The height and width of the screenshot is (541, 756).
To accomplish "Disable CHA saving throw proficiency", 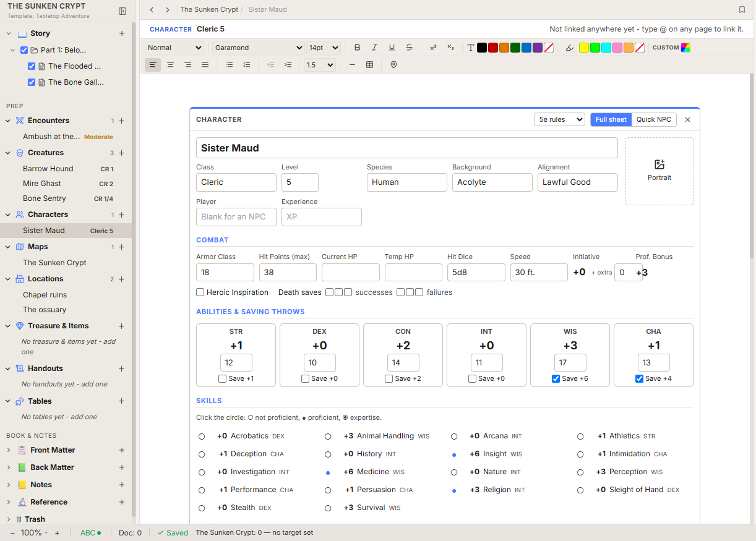I will coord(639,379).
